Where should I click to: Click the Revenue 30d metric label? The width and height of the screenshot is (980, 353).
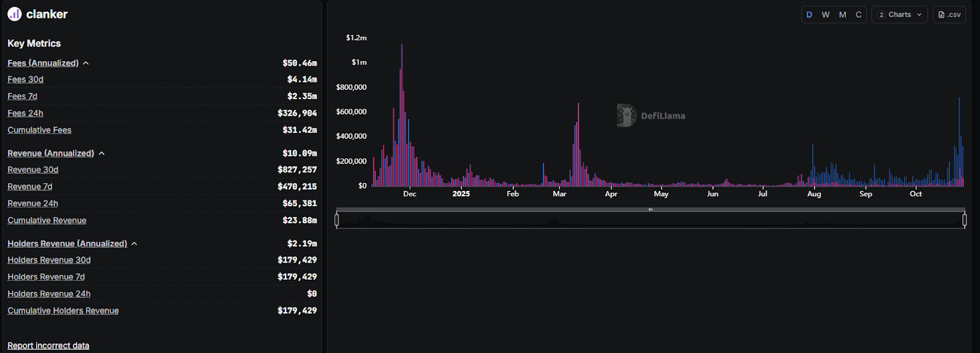point(33,170)
